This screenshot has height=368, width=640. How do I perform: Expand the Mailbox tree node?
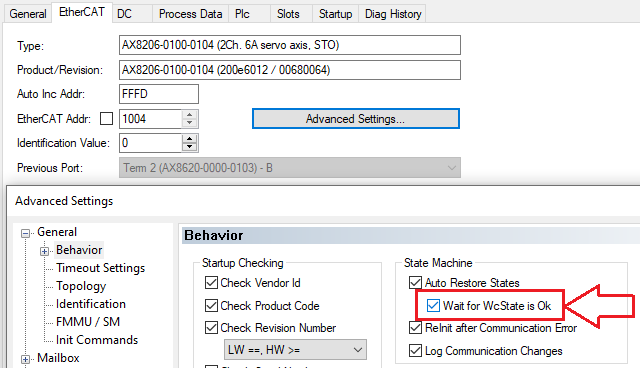pyautogui.click(x=26, y=359)
